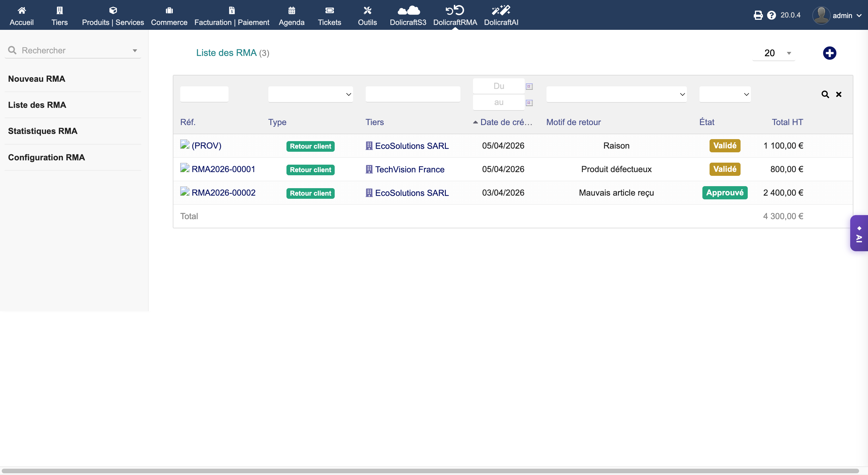
Task: Expand the Type filter dropdown
Action: (310, 94)
